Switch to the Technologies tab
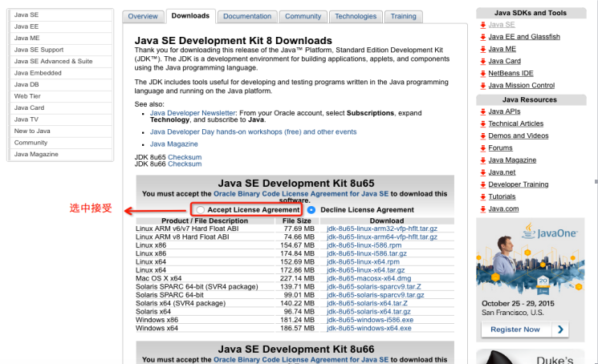The width and height of the screenshot is (598, 364). click(x=356, y=16)
